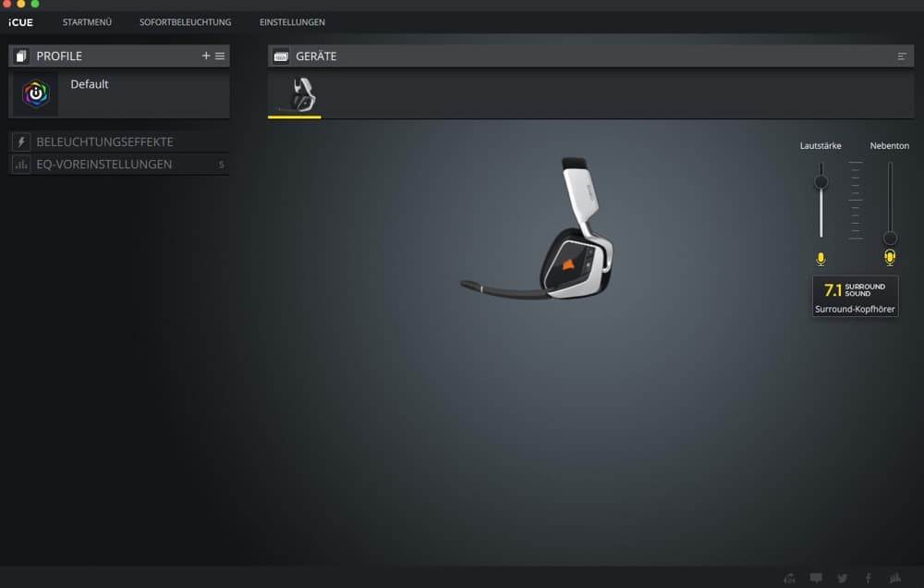Toggle 7.1 Surround Sound button

click(855, 296)
